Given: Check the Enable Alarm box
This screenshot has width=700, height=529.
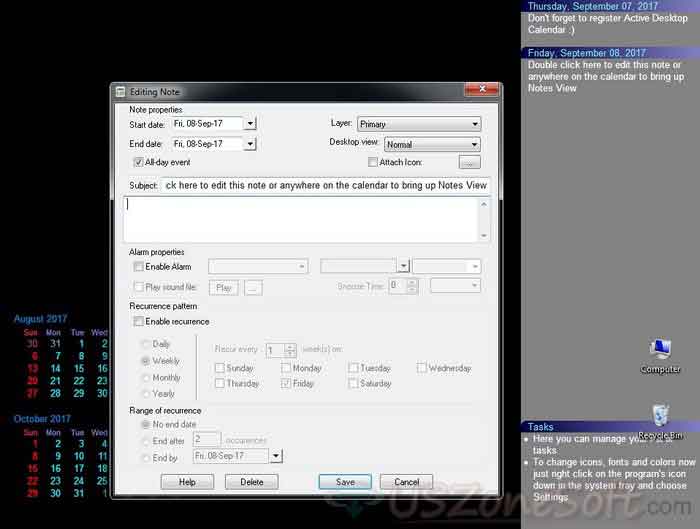Looking at the screenshot, I should (138, 267).
